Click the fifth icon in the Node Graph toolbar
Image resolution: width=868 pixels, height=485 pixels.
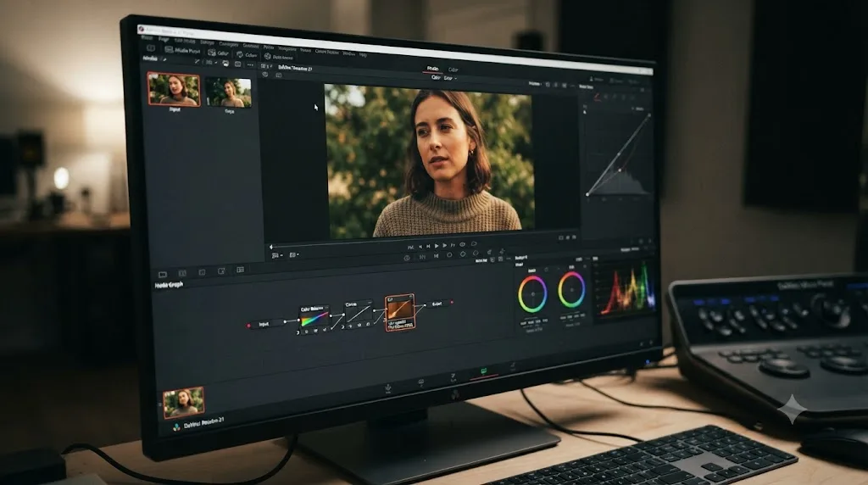[x=240, y=270]
